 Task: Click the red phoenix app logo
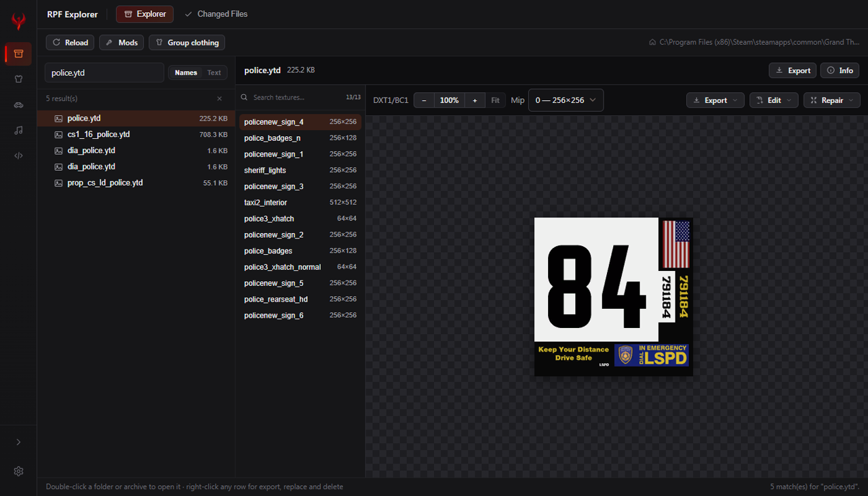(18, 21)
